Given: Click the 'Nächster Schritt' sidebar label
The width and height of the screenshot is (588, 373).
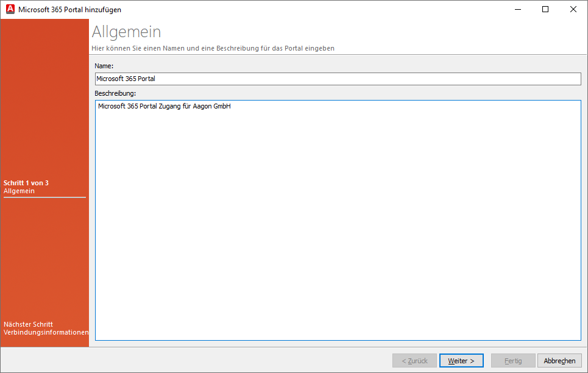Looking at the screenshot, I should (28, 324).
